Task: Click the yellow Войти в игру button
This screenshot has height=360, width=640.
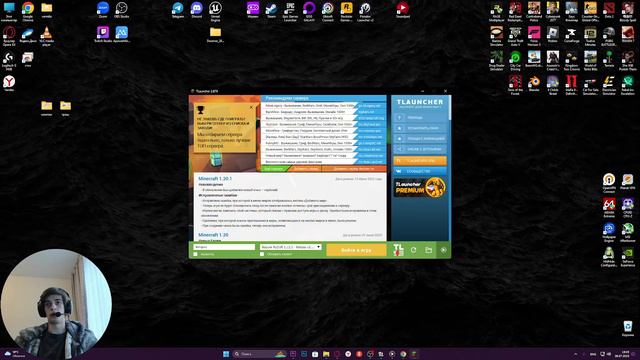Action: pos(356,250)
